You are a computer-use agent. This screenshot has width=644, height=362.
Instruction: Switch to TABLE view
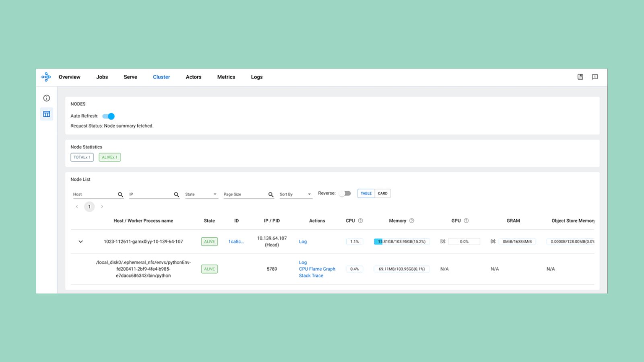pyautogui.click(x=366, y=193)
